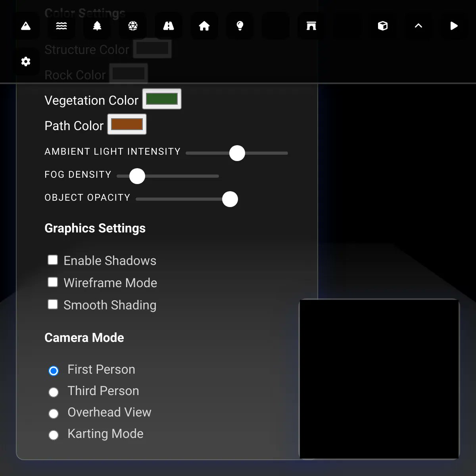Open the 3D cube view mode
The width and height of the screenshot is (476, 476).
[x=382, y=26]
